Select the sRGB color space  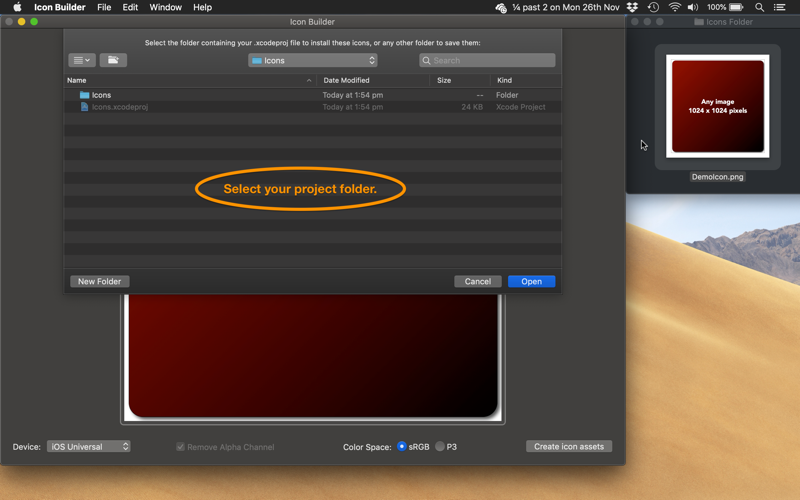402,446
